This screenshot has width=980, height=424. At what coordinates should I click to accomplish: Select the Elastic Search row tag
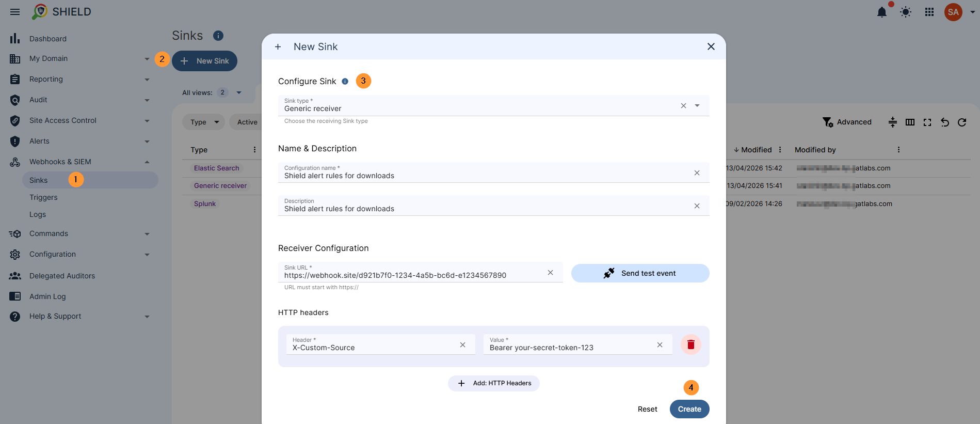tap(216, 168)
